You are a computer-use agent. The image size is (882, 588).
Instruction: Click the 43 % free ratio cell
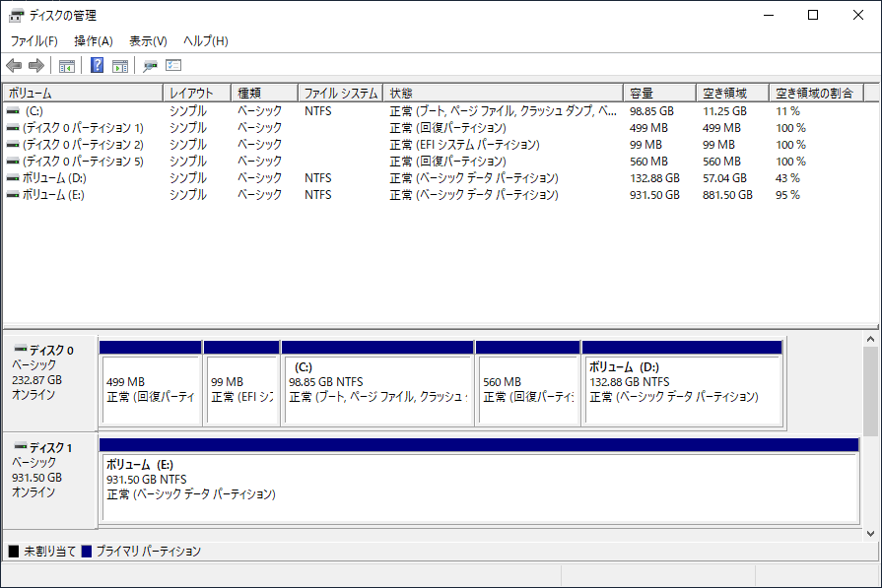[787, 178]
